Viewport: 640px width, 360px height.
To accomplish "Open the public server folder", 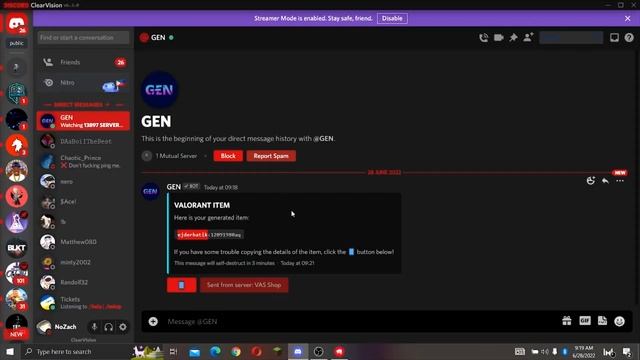I will click(17, 43).
